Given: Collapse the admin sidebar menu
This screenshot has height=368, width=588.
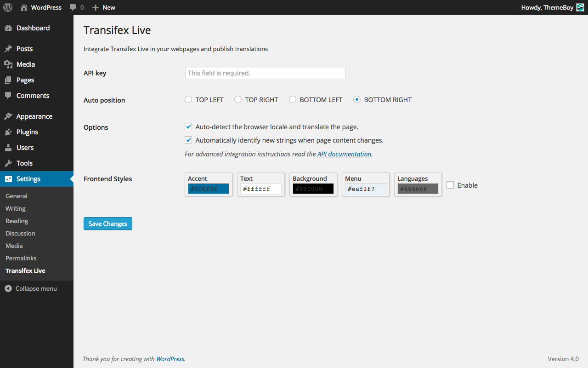Looking at the screenshot, I should pos(31,288).
